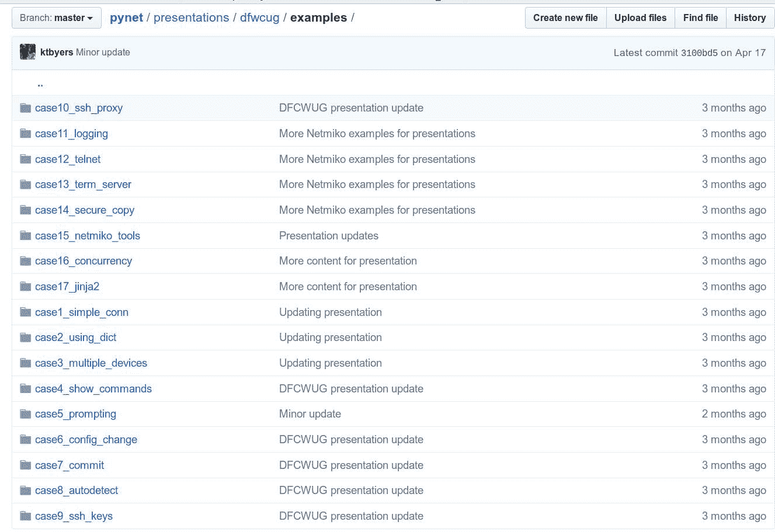Image resolution: width=775 pixels, height=532 pixels.
Task: Open commit message for case11_logging row
Action: click(377, 134)
